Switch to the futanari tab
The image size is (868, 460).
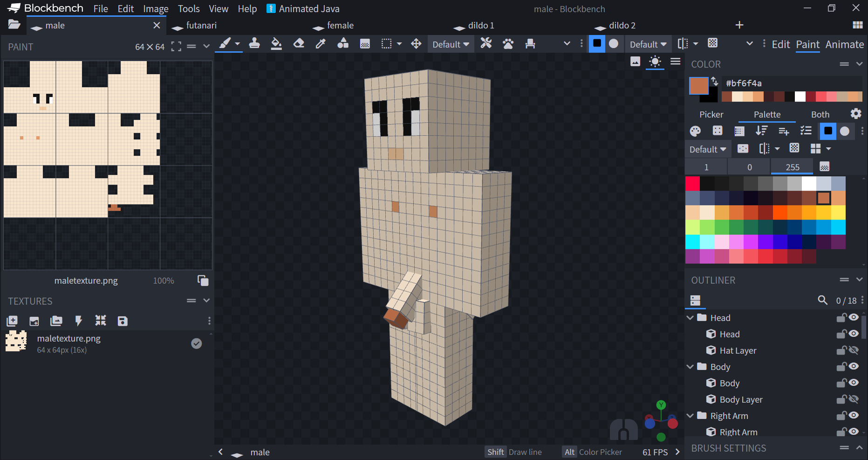click(201, 26)
